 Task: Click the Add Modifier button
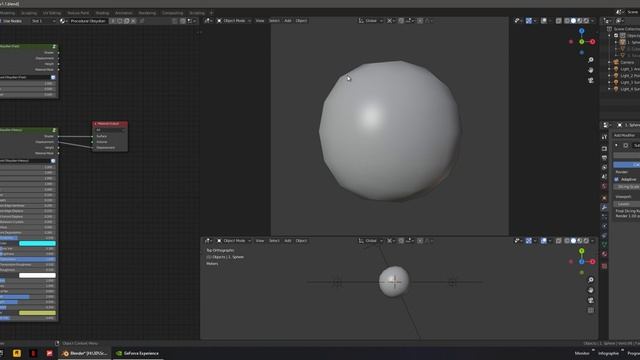pos(626,135)
